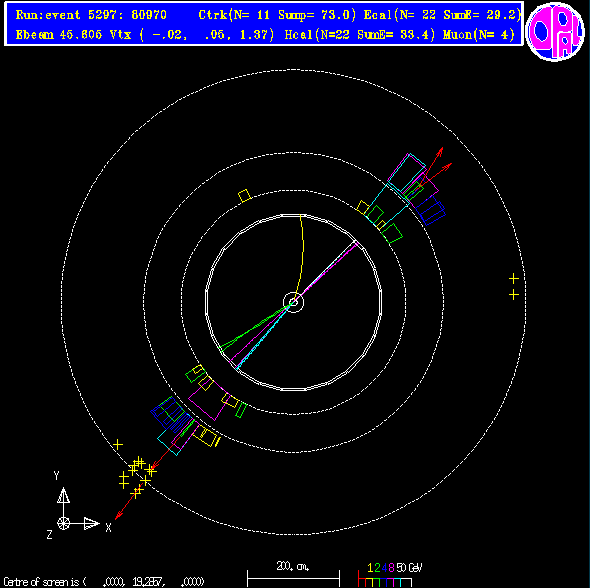This screenshot has height=588, width=590.
Task: Click the OPAL logo in the corner
Action: pos(555,32)
